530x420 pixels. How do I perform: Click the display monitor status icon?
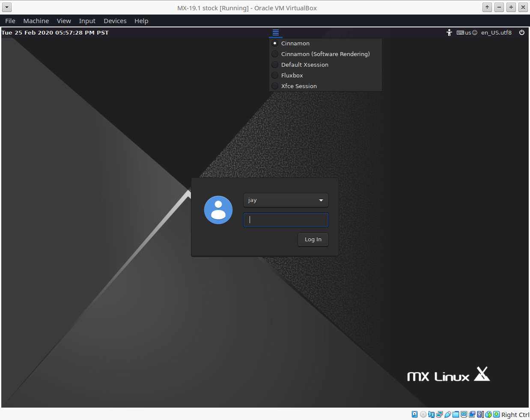point(464,414)
